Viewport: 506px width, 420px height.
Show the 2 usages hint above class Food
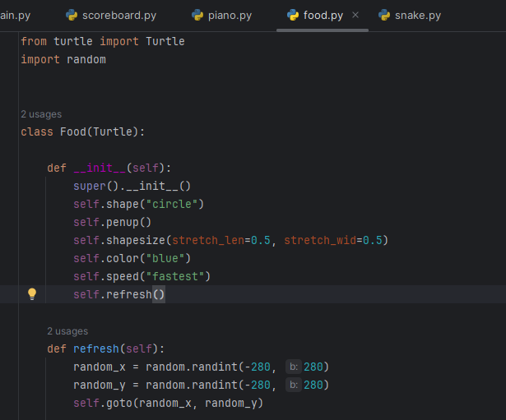(41, 114)
